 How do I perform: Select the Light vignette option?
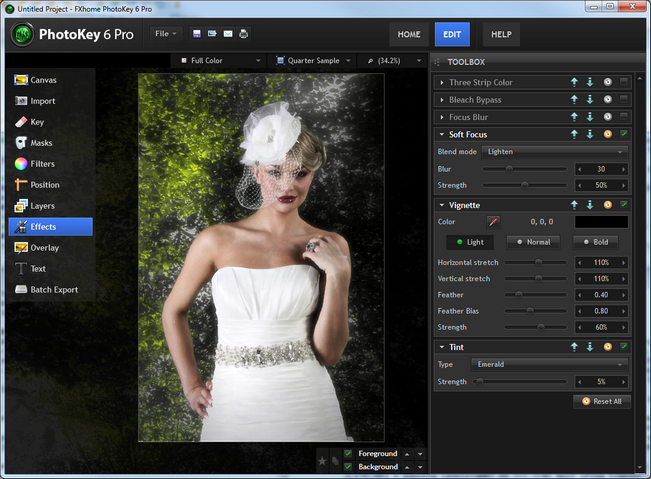(x=470, y=242)
